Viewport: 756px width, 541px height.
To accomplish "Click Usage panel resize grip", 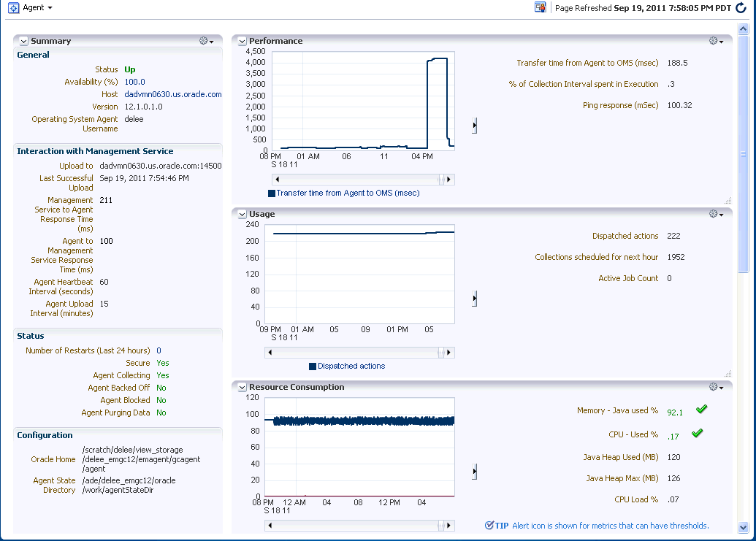I will tap(728, 373).
